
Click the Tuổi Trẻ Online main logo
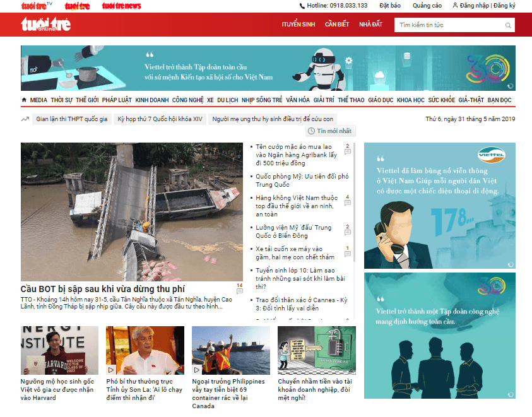point(46,25)
